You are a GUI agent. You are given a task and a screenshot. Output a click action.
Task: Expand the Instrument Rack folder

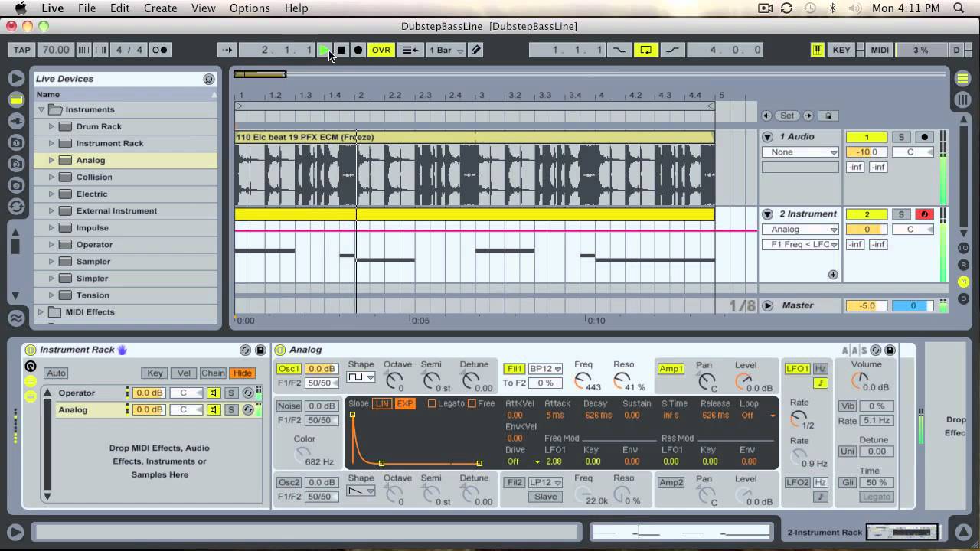point(52,143)
